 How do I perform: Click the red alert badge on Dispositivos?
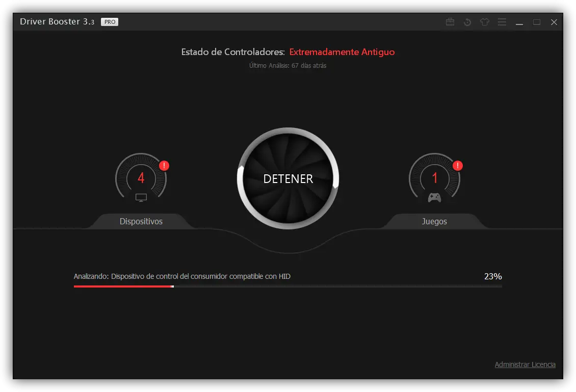pyautogui.click(x=164, y=166)
